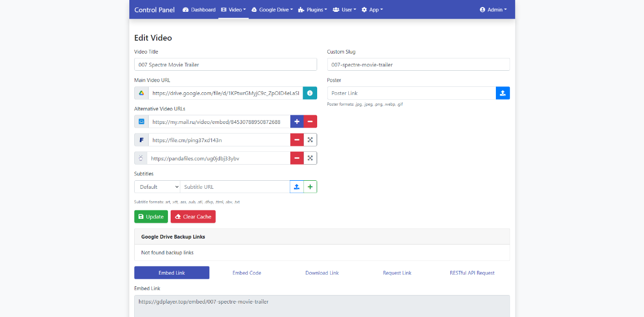Image resolution: width=644 pixels, height=317 pixels.
Task: Remove the pandafiles alternative URL
Action: tap(297, 158)
